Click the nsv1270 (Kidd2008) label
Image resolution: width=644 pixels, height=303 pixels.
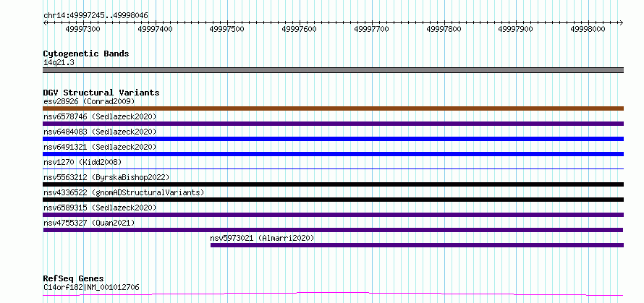point(82,162)
